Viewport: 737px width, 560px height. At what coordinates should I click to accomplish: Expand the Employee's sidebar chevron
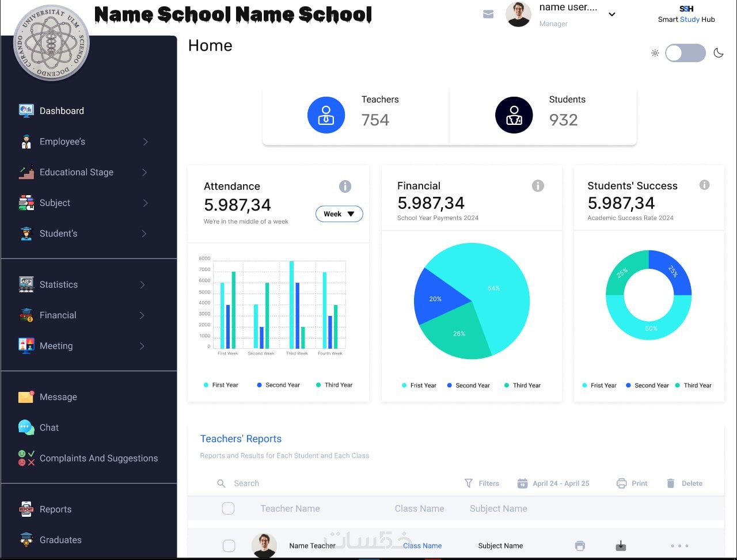click(x=145, y=142)
